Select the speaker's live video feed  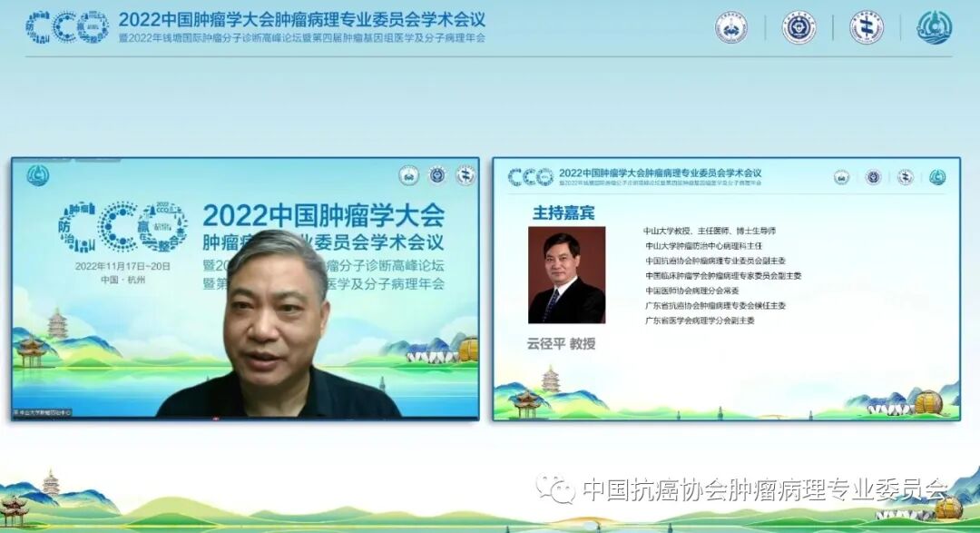click(x=246, y=289)
